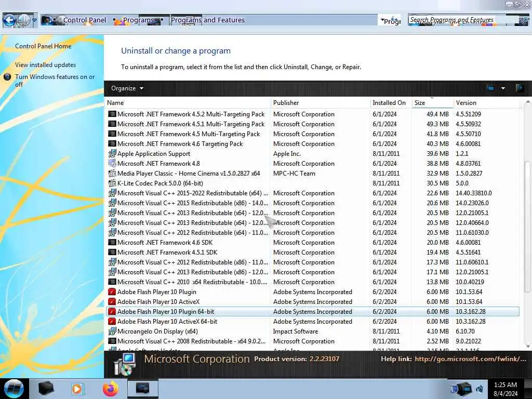The image size is (532, 399).
Task: Launch the media player taskbar icon
Action: (x=77, y=389)
